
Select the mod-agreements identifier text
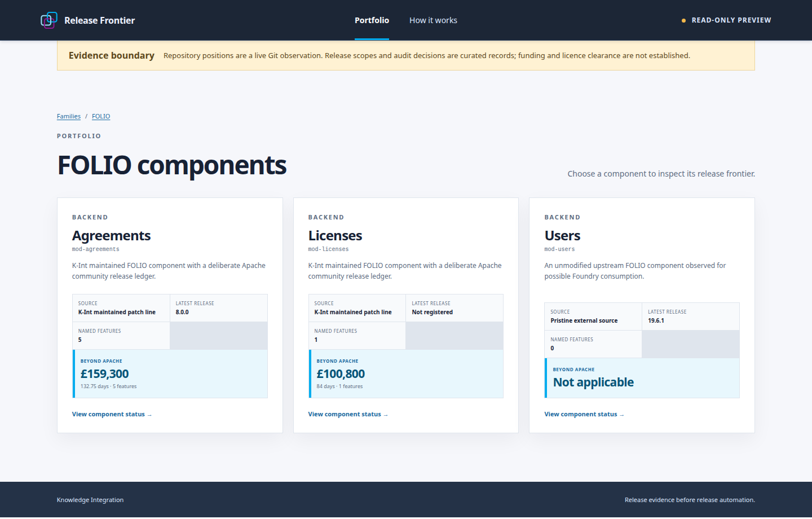(x=96, y=249)
